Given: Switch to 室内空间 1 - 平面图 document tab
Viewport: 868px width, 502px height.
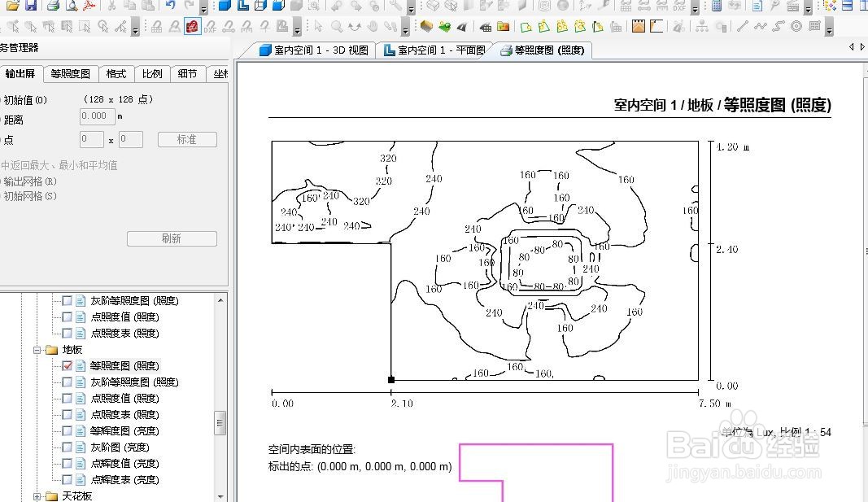Looking at the screenshot, I should coord(434,50).
